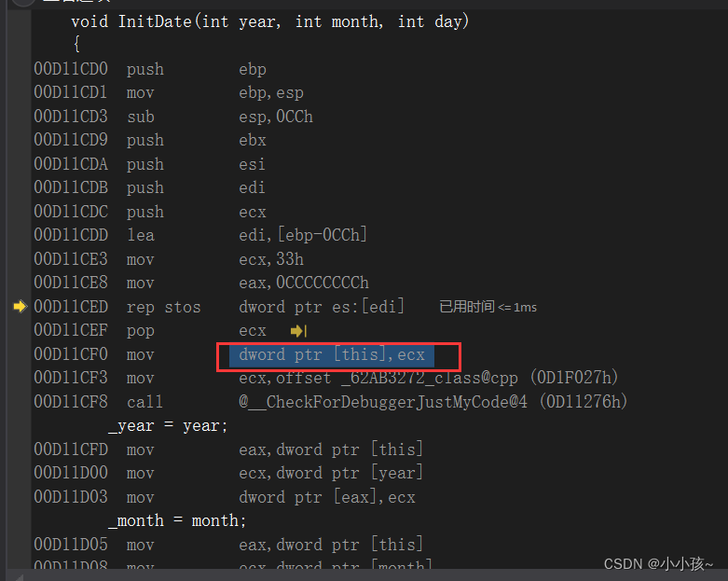Click the source line "_month = month;"

177,520
